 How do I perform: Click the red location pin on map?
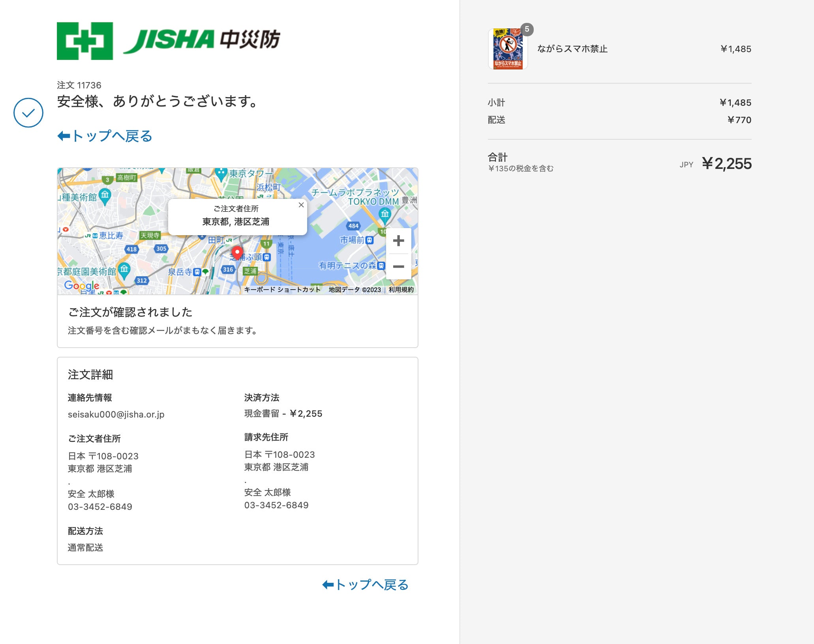(x=237, y=252)
